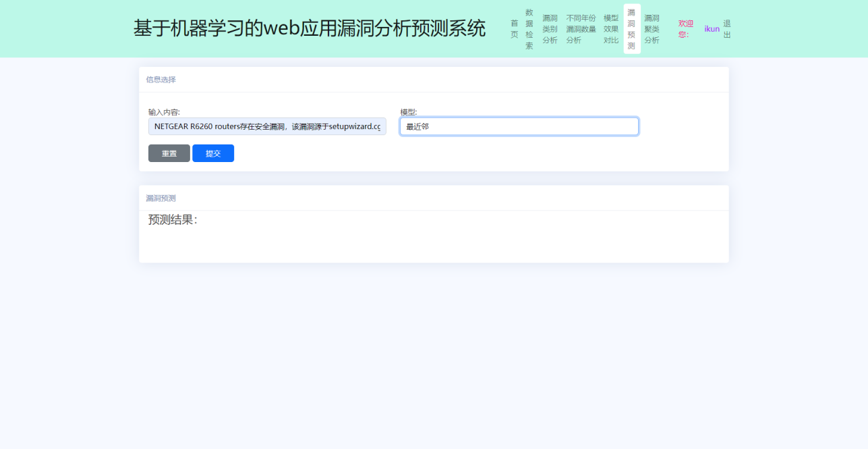Click the 退出 logout link
The height and width of the screenshot is (449, 868).
727,29
